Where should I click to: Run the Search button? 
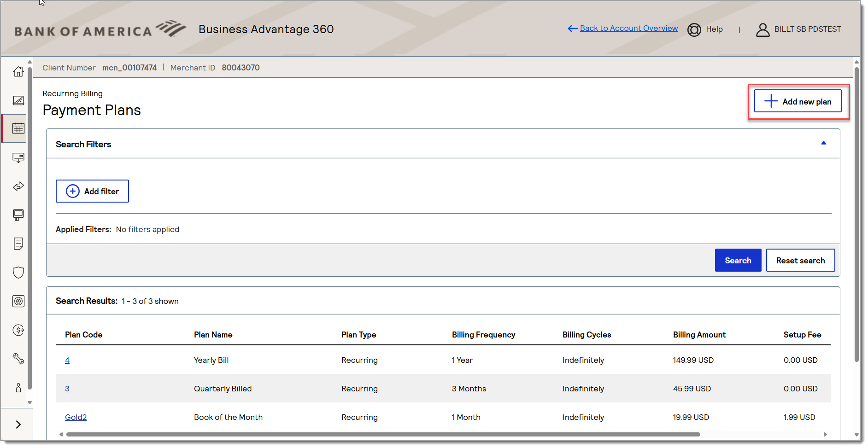[738, 261]
